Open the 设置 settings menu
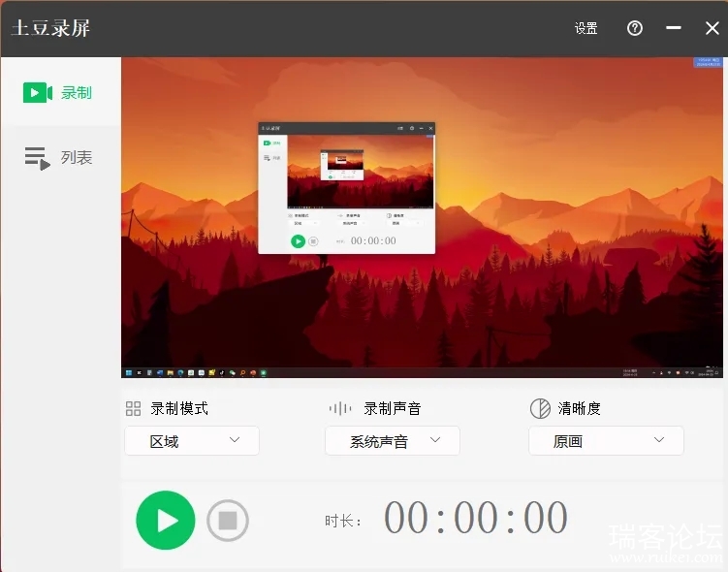The width and height of the screenshot is (728, 572). click(x=586, y=28)
